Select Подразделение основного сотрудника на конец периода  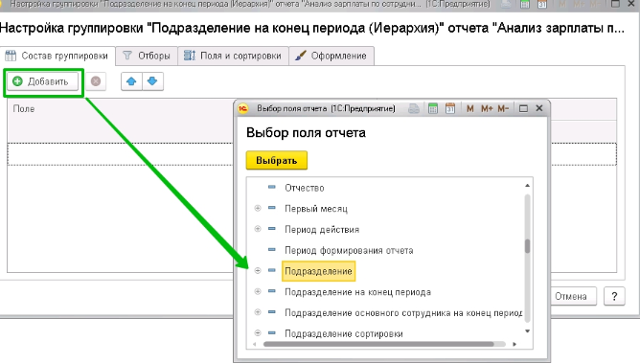click(x=403, y=313)
